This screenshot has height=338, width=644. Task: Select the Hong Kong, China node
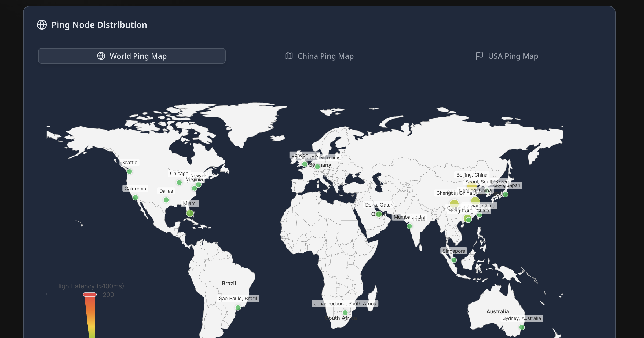(x=469, y=219)
